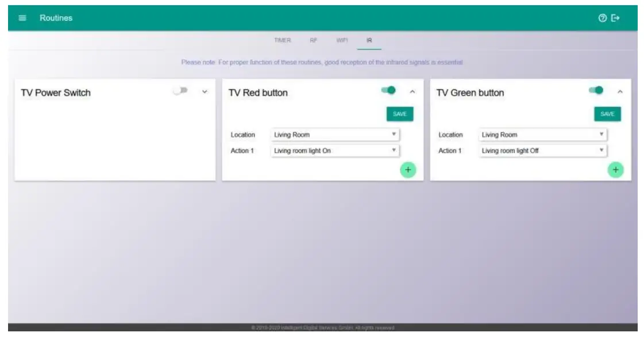Click Action 1 label in TV Red button card
Image resolution: width=644 pixels, height=340 pixels.
click(x=242, y=151)
